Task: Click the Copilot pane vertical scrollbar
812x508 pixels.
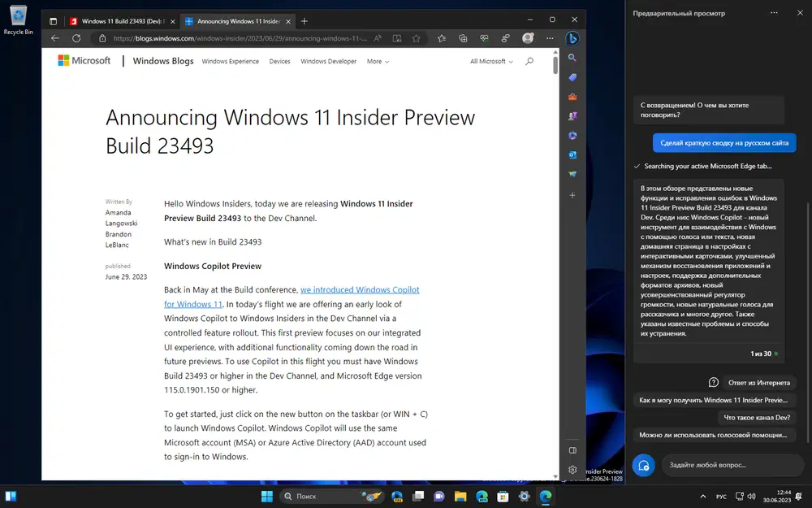Action: coord(806,321)
